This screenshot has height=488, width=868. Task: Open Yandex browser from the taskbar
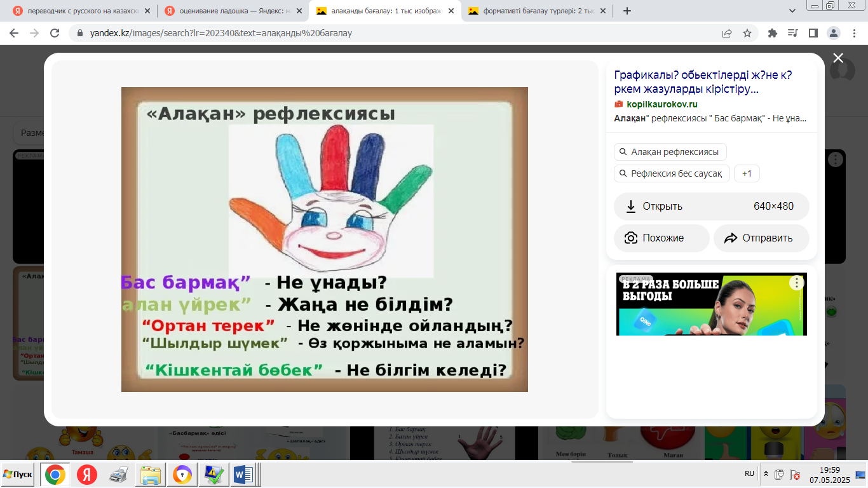point(87,475)
